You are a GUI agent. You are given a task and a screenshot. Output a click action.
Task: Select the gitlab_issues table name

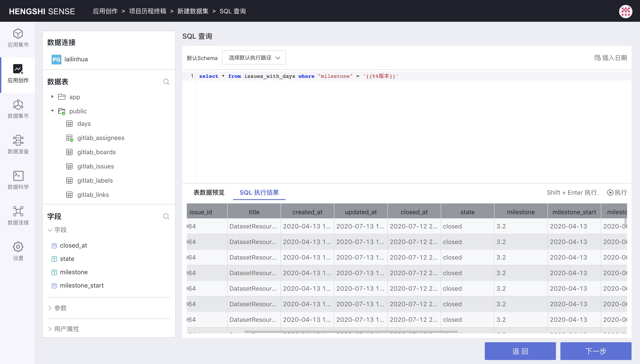[x=95, y=166]
